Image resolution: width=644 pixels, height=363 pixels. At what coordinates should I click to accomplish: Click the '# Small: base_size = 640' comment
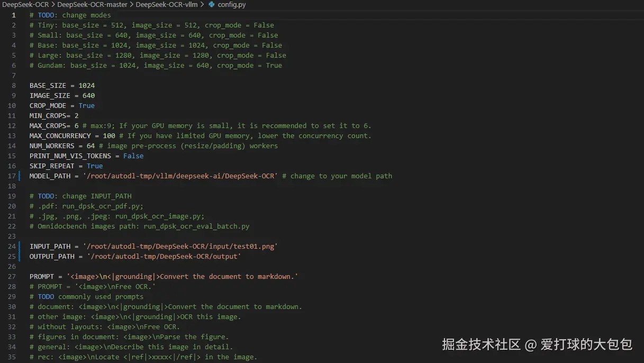click(154, 35)
